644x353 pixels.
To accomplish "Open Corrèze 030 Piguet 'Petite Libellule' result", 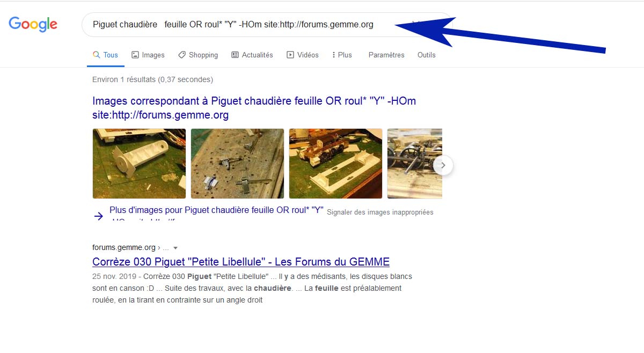I will (241, 262).
